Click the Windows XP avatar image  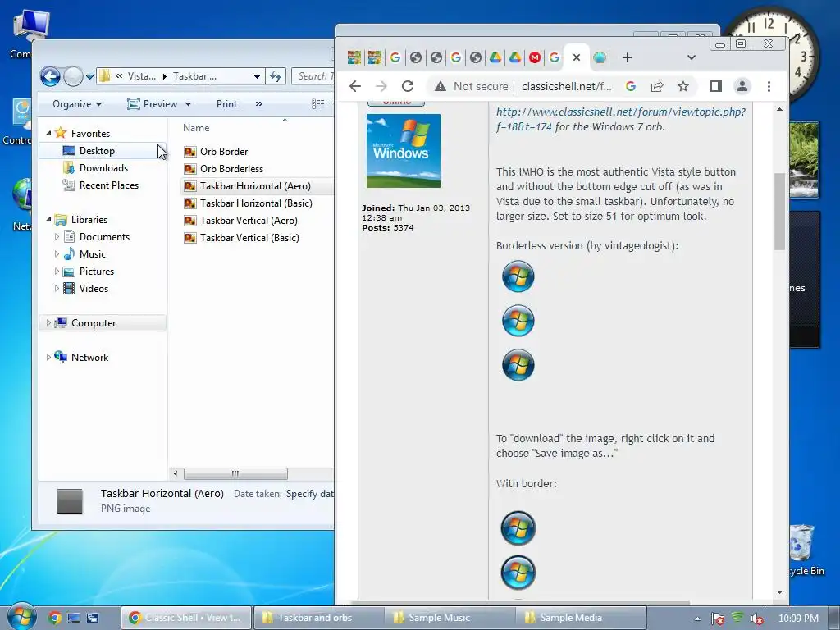coord(404,151)
